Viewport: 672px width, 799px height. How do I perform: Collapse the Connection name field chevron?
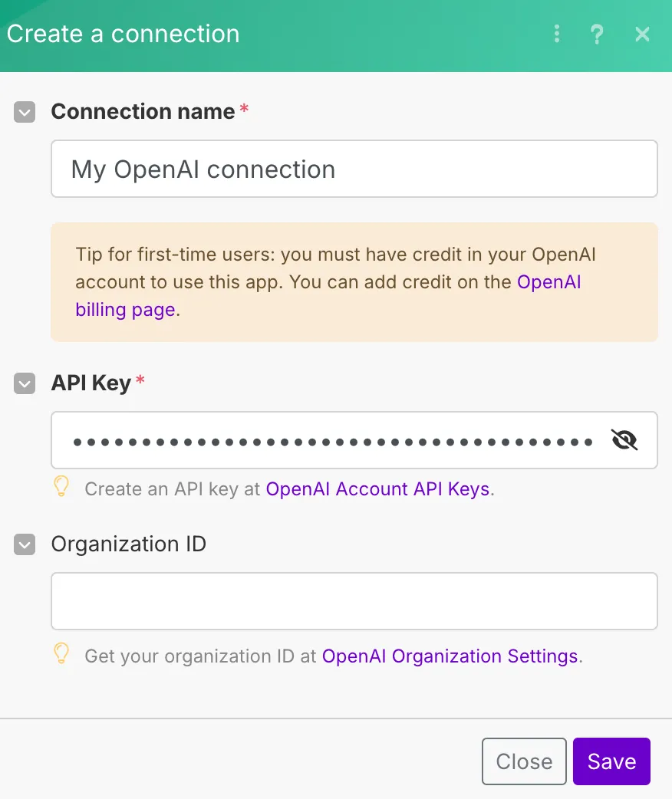pos(25,112)
